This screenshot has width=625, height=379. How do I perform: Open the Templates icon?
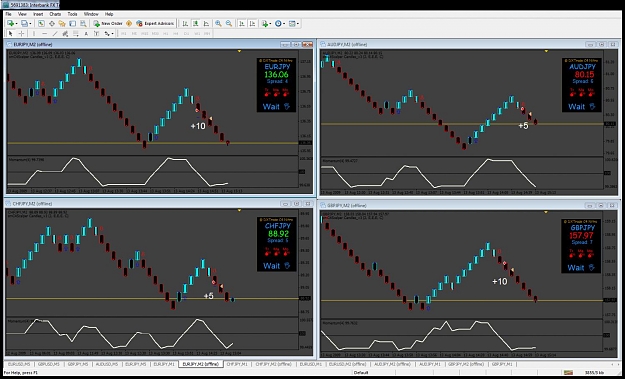[292, 24]
